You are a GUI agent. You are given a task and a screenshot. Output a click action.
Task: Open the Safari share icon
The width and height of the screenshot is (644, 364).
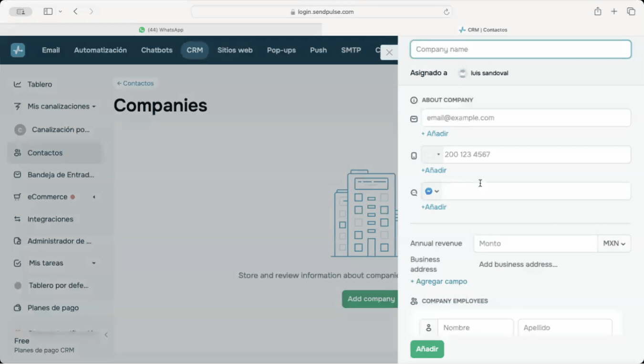coord(597,11)
